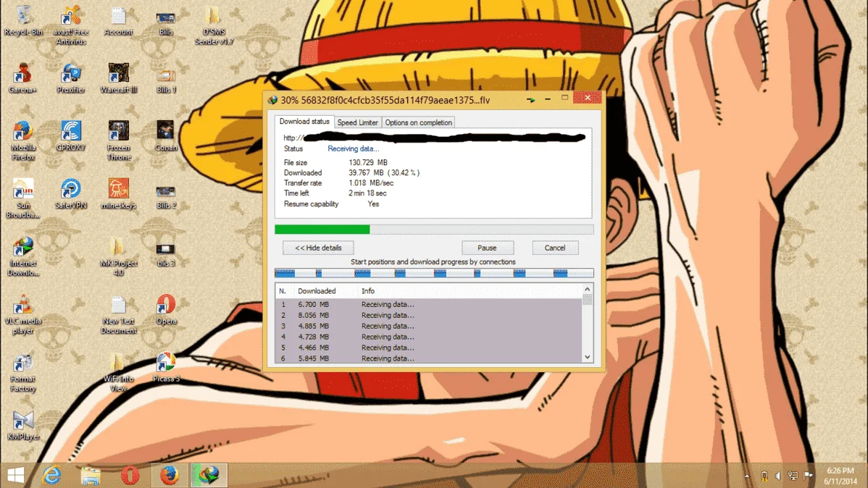
Task: Select connection row 3 with 4.885 MB
Action: tap(428, 326)
